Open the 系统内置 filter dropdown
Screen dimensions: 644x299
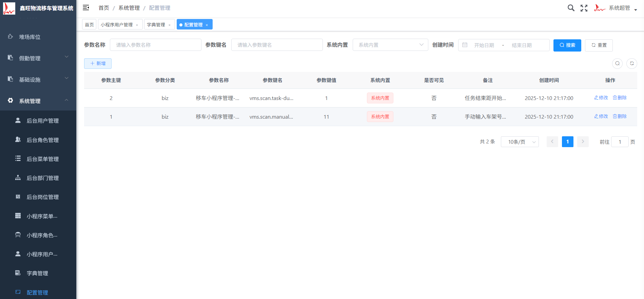390,45
